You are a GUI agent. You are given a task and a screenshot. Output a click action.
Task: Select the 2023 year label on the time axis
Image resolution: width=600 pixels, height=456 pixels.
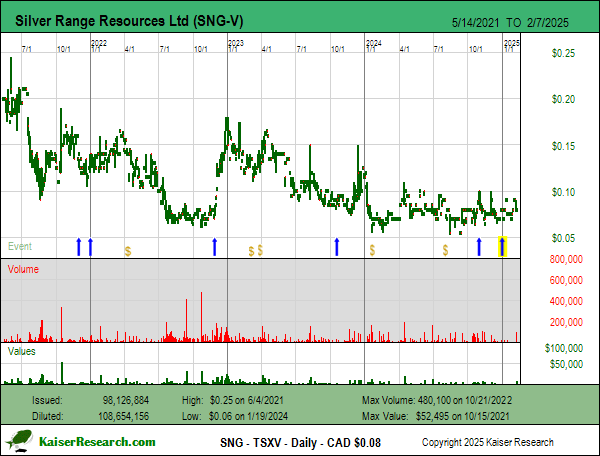pyautogui.click(x=236, y=43)
